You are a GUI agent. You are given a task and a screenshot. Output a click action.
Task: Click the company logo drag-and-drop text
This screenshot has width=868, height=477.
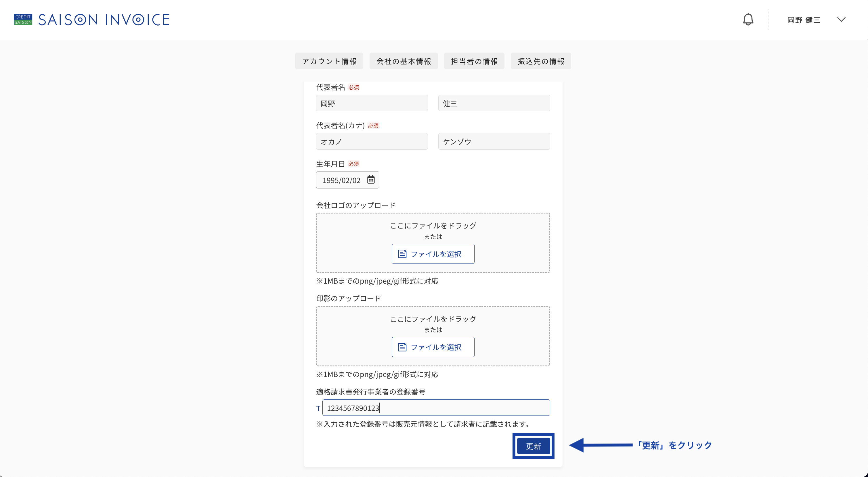433,226
